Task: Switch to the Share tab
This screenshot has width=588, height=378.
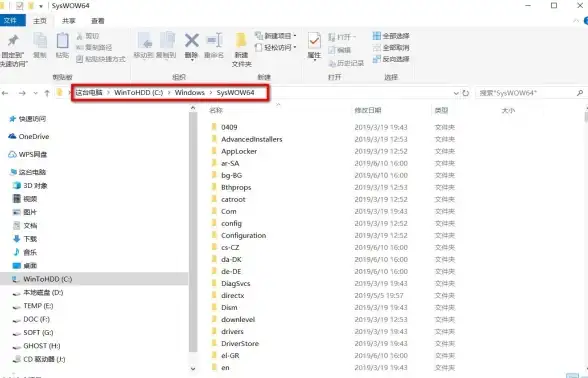Action: pyautogui.click(x=69, y=21)
